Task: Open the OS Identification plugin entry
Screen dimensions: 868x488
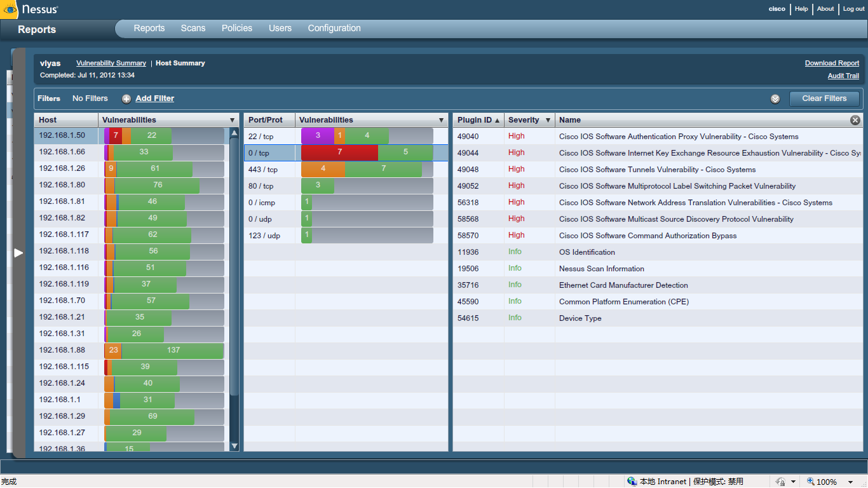Action: pyautogui.click(x=658, y=252)
